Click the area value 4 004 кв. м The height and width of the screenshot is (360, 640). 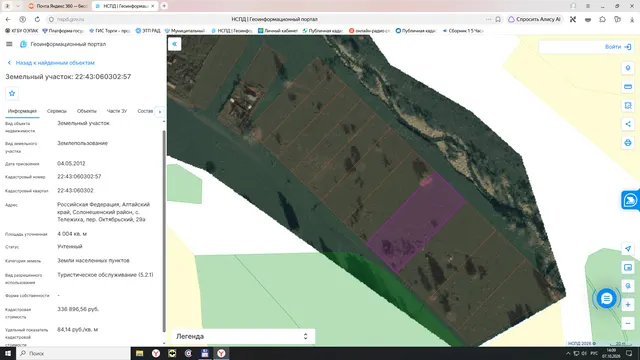click(x=72, y=234)
